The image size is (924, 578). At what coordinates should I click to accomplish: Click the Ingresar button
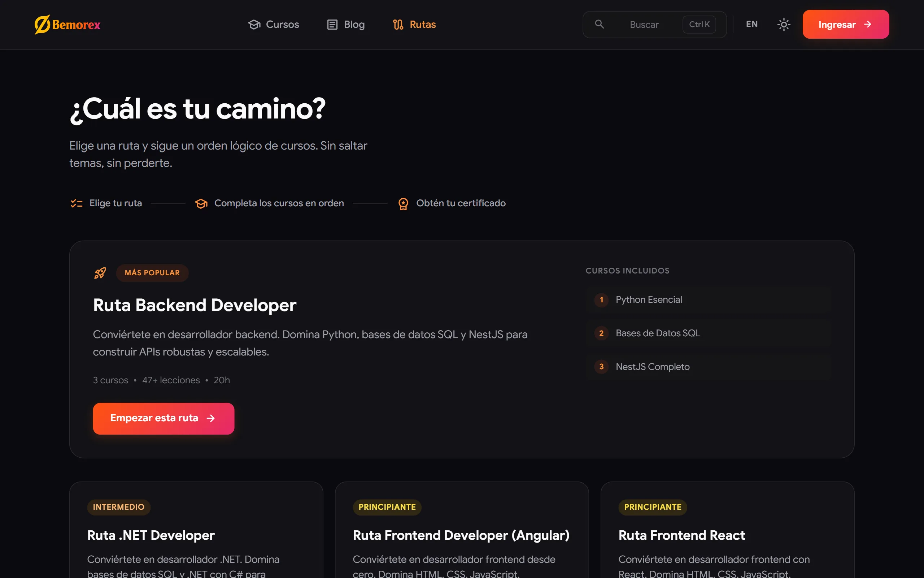[846, 24]
